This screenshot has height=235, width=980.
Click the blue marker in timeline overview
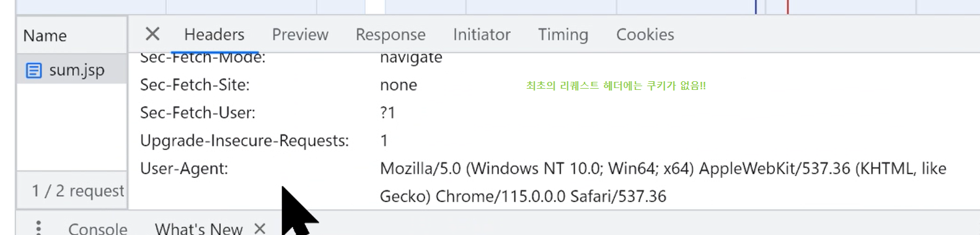click(x=756, y=7)
